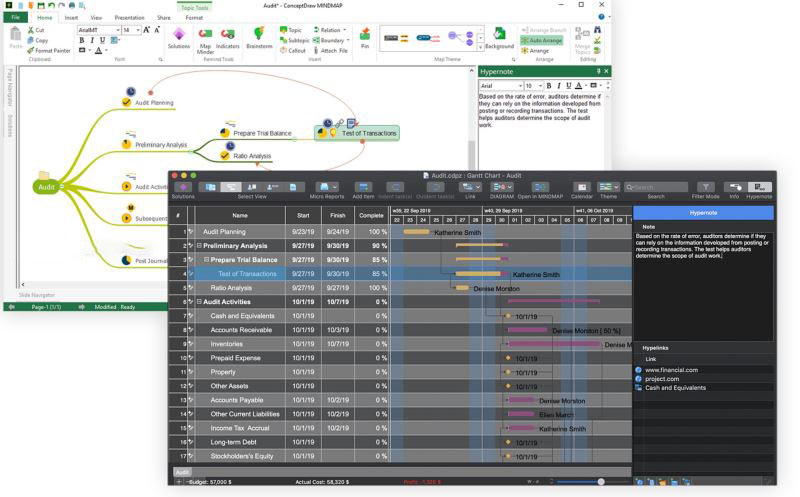The image size is (800, 497).
Task: Insert a Callout from the ribbon
Action: [293, 51]
